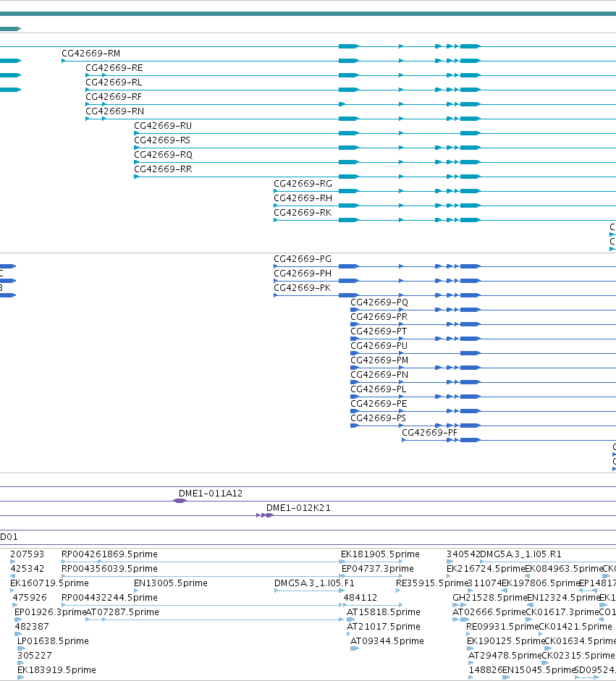Screen dimensions: 616x681
Task: Select transcript CG42669-RK
Action: [303, 212]
